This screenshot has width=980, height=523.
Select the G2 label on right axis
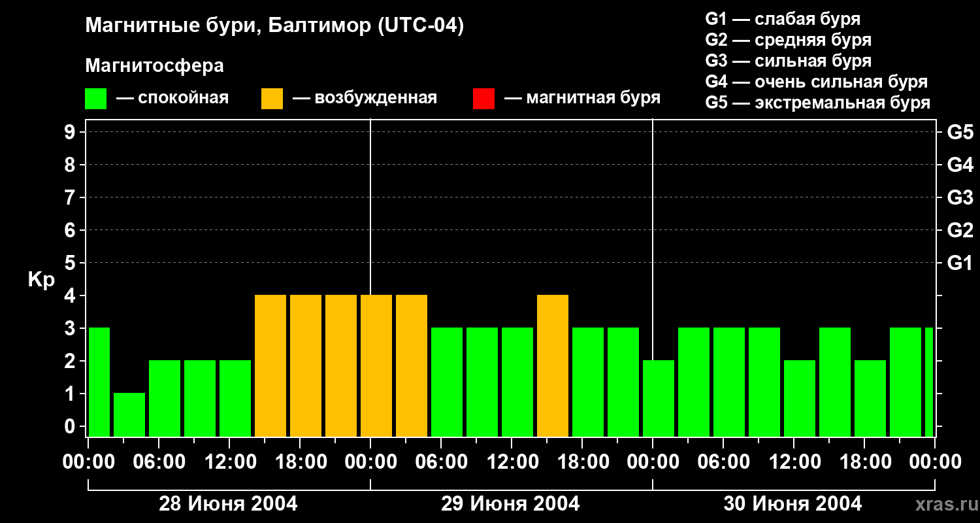pyautogui.click(x=960, y=230)
